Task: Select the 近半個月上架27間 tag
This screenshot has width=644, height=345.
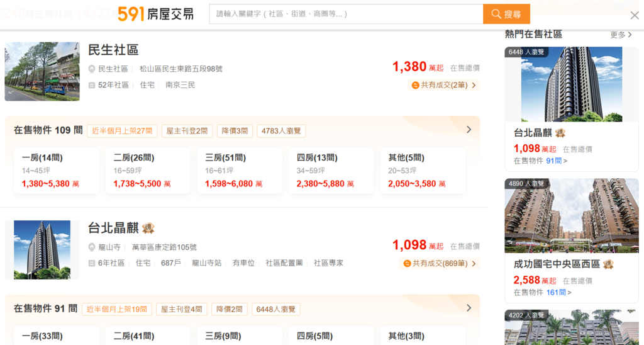Action: (x=122, y=131)
